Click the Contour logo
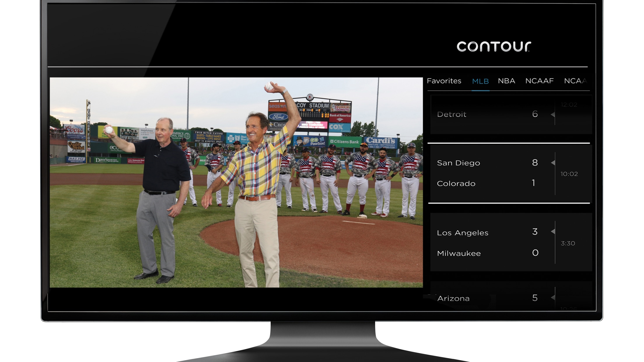The height and width of the screenshot is (362, 644). [x=494, y=46]
